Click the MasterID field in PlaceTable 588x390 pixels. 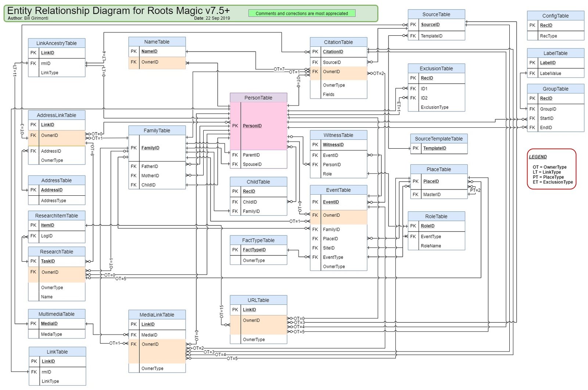point(432,195)
